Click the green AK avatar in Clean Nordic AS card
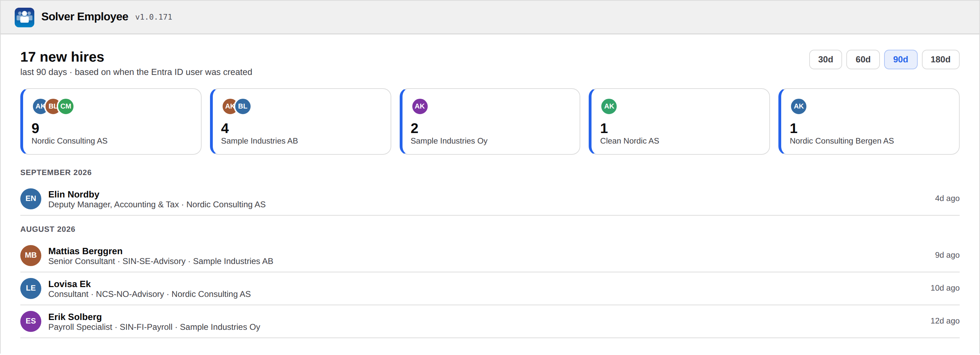This screenshot has width=980, height=355. point(609,106)
